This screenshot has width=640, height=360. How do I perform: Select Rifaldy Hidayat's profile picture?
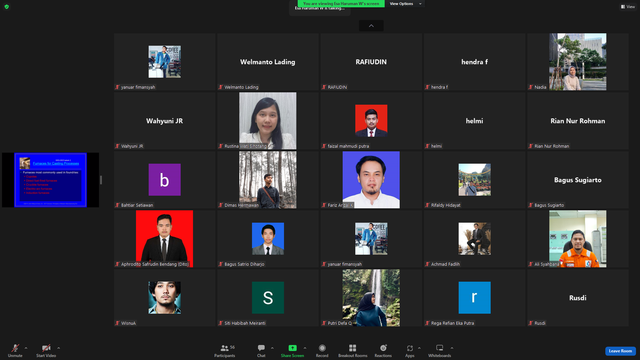coord(474,180)
